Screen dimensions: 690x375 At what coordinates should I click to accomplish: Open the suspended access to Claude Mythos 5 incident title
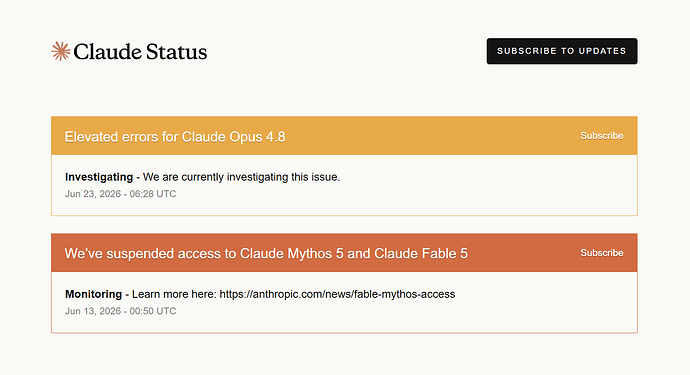266,254
